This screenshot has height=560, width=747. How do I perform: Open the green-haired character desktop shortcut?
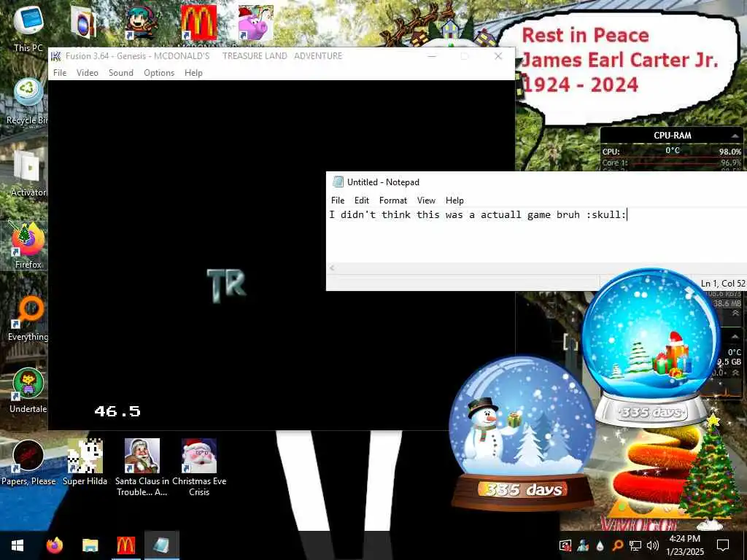pos(142,23)
